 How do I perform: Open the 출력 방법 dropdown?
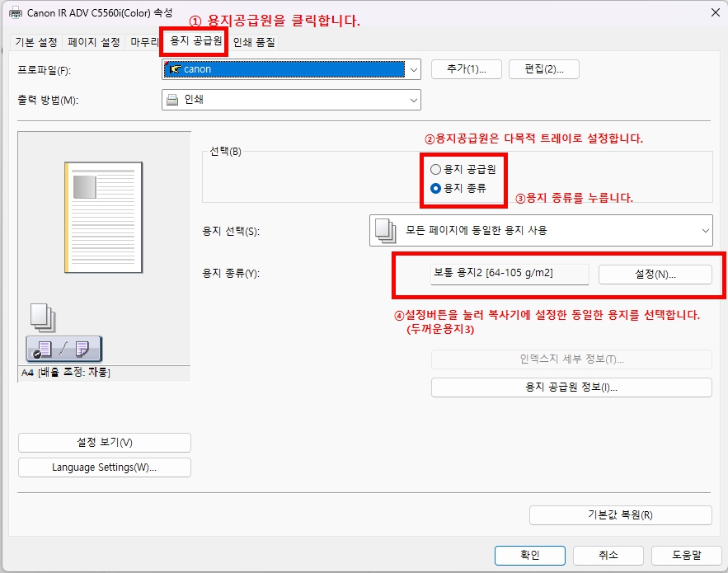pyautogui.click(x=412, y=99)
